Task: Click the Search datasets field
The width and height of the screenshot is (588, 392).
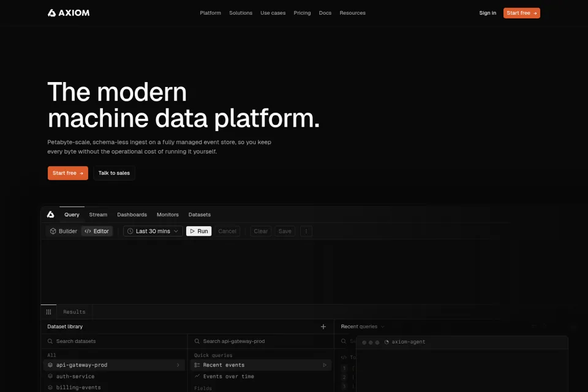Action: click(115, 341)
